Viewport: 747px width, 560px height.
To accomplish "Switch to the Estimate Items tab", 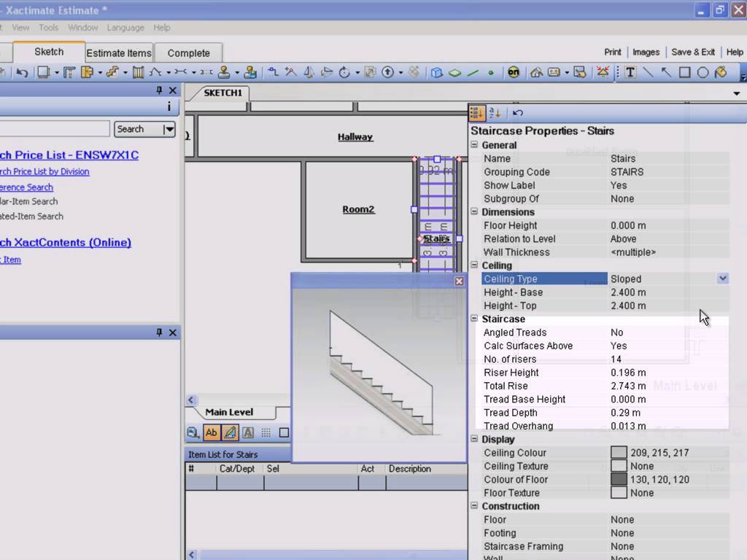I will pos(119,52).
